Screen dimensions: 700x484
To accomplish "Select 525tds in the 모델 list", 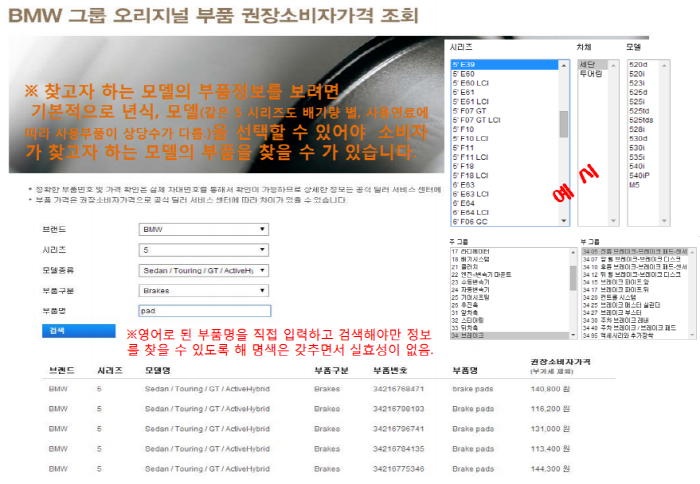I will (643, 120).
